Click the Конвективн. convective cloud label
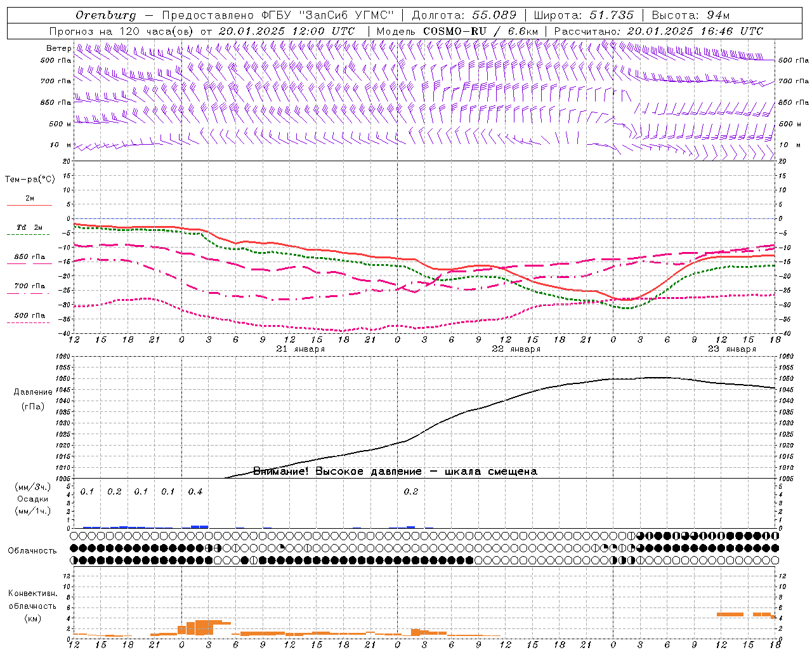The height and width of the screenshot is (650, 812). click(32, 593)
